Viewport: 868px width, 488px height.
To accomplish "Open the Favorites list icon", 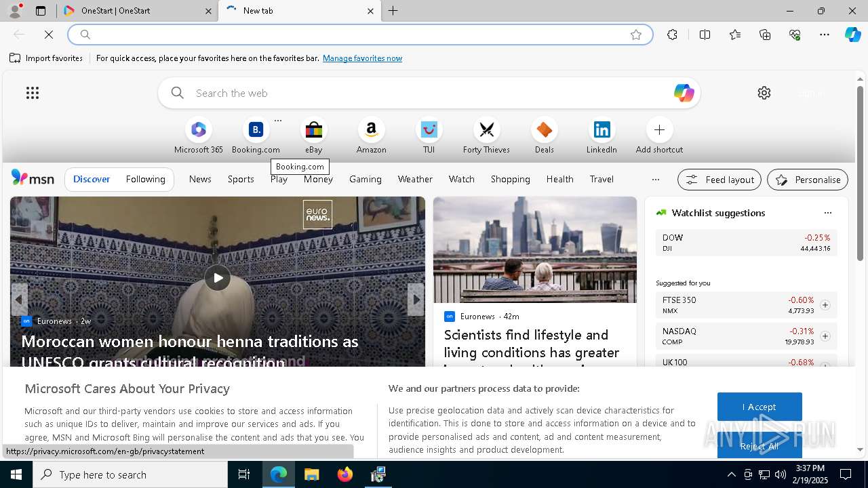I will click(735, 35).
